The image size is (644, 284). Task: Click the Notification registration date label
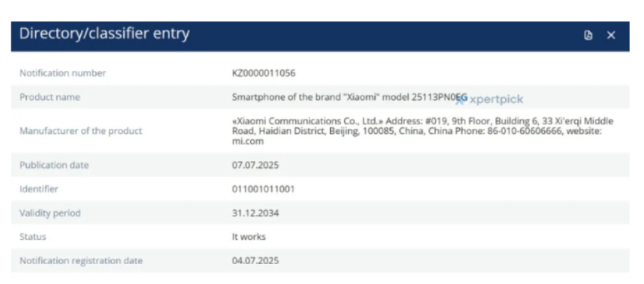pyautogui.click(x=81, y=261)
